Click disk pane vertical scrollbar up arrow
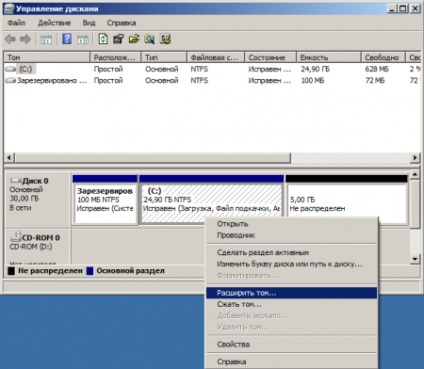This screenshot has height=369, width=424. (415, 174)
